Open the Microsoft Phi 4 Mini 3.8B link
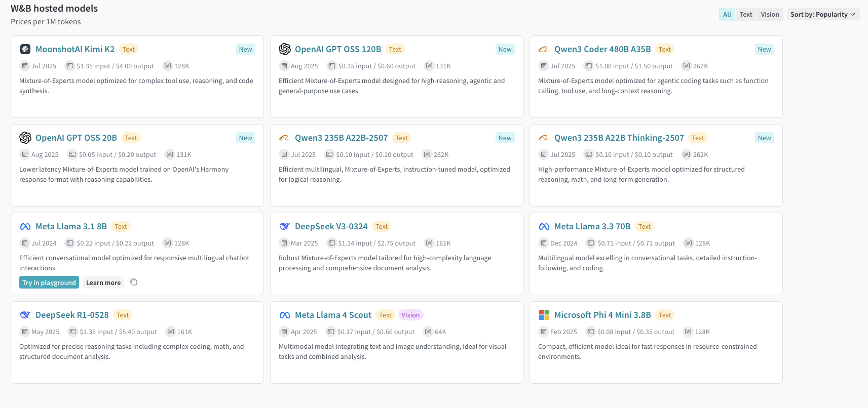This screenshot has width=868, height=408. [x=602, y=315]
